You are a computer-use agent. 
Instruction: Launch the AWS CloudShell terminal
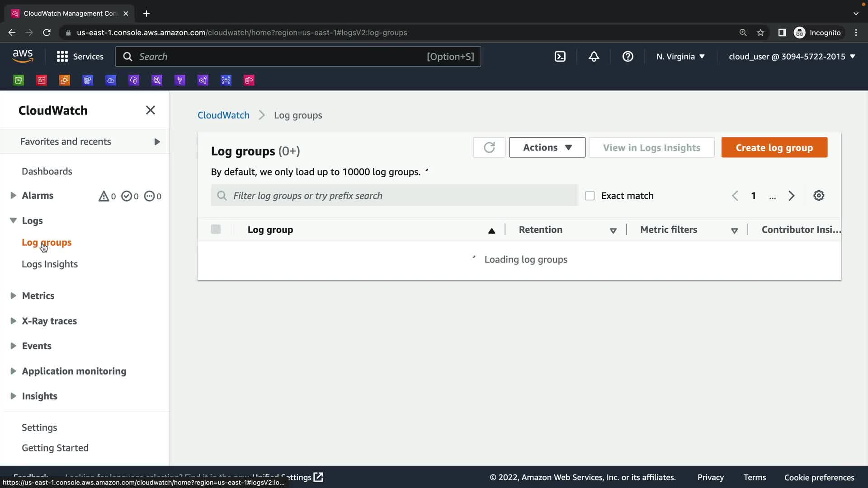560,56
